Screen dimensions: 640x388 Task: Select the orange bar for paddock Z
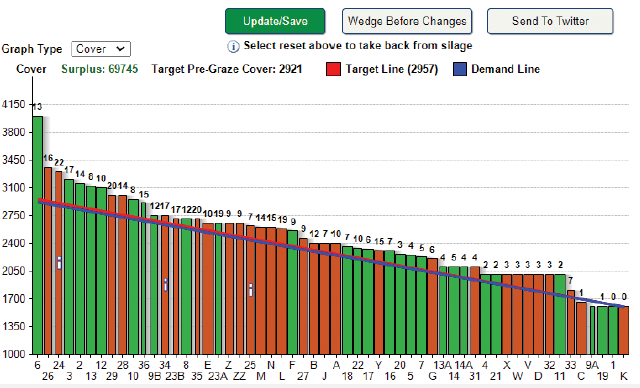pos(229,288)
